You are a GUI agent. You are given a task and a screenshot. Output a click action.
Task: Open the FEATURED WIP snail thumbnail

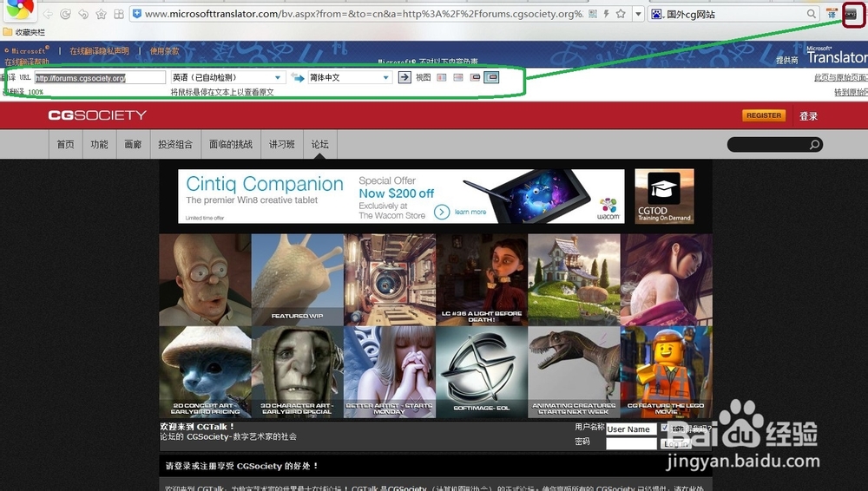pyautogui.click(x=297, y=279)
